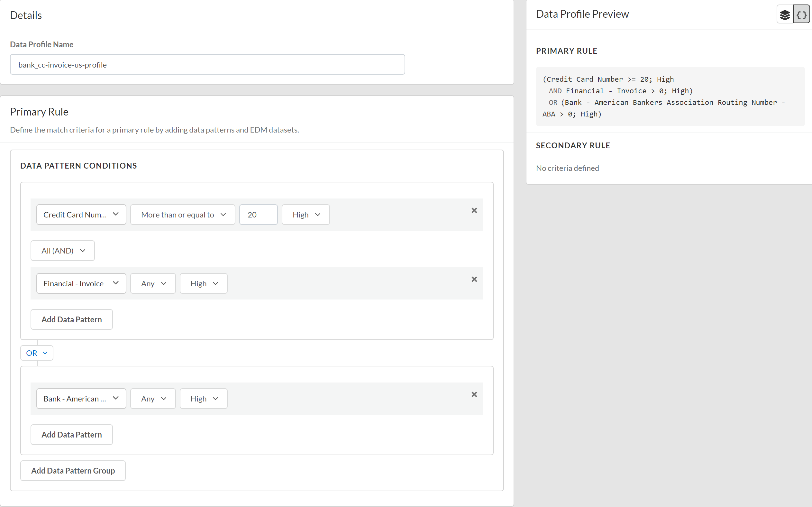
Task: Open High confidence dropdown for Bank pattern
Action: pyautogui.click(x=204, y=399)
